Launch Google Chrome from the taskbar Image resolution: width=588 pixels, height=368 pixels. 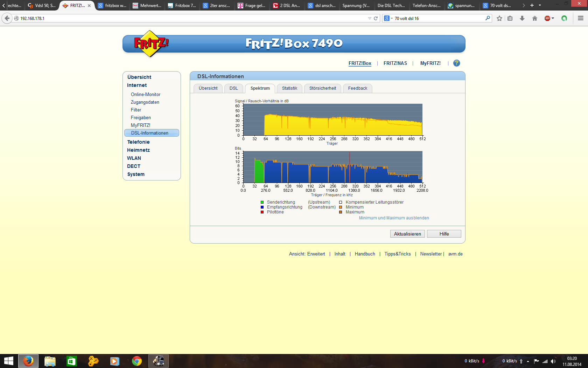pos(137,361)
